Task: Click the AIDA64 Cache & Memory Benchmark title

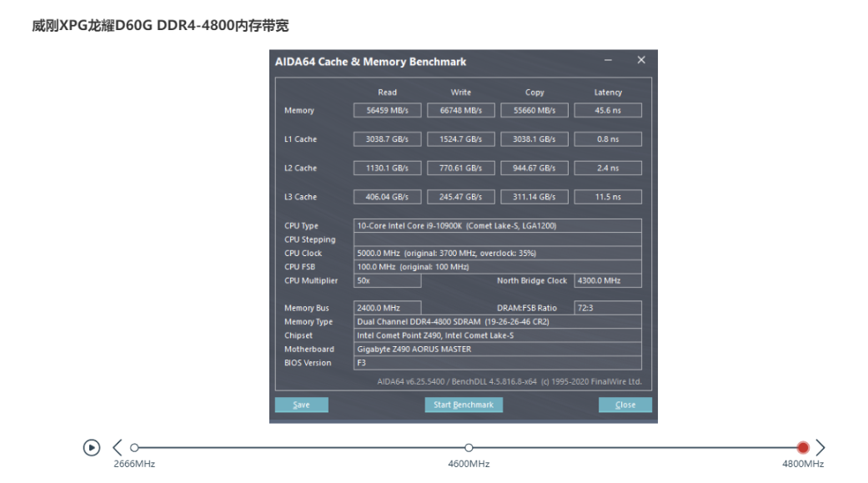Action: [x=371, y=62]
